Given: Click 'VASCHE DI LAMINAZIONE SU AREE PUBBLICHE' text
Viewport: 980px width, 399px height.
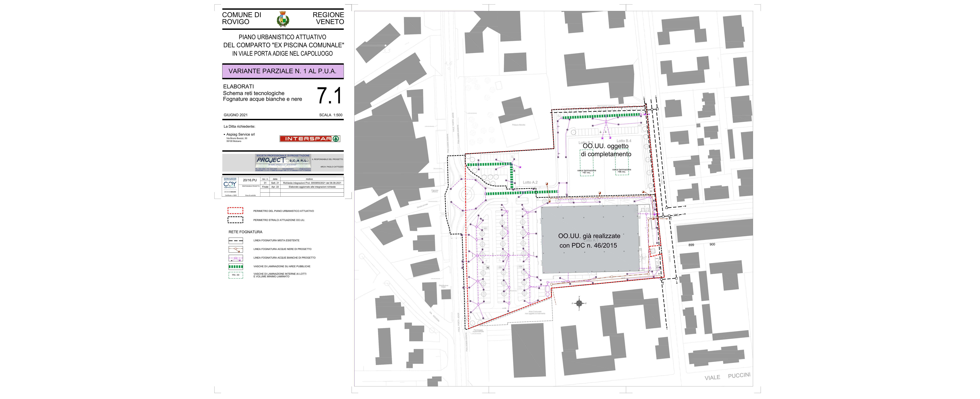Looking at the screenshot, I should (282, 266).
